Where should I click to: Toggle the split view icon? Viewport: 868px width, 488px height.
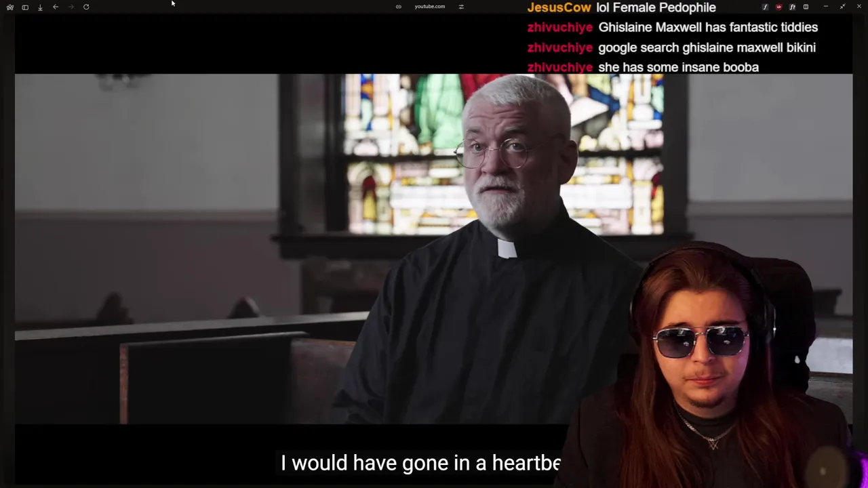tap(806, 7)
